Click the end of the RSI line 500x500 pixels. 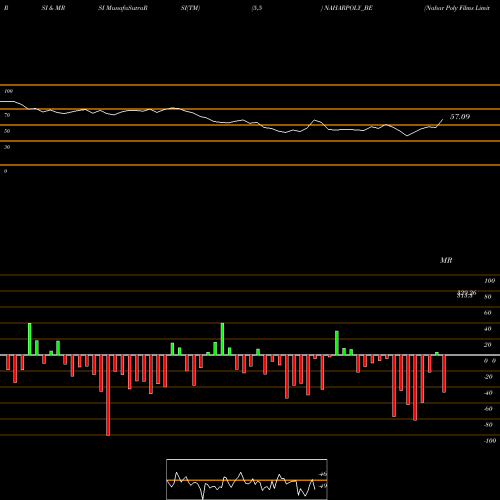(x=443, y=120)
